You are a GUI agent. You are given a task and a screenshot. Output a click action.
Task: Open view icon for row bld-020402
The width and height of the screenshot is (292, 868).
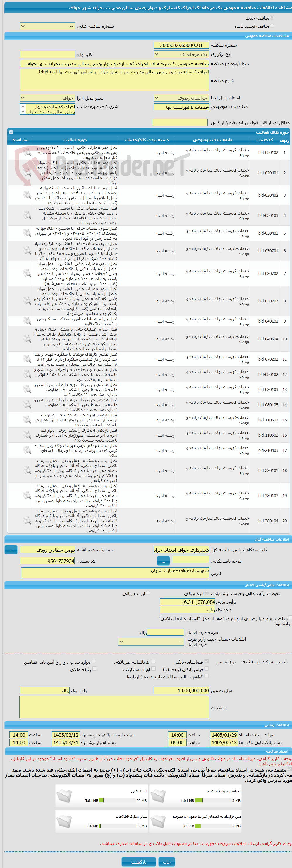coord(27,196)
